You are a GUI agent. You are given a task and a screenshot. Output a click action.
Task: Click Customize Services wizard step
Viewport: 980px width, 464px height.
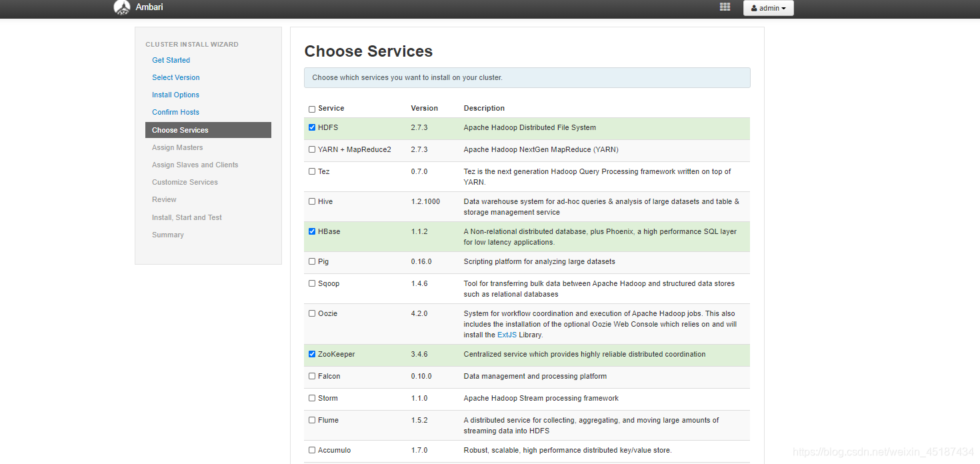[x=185, y=182]
